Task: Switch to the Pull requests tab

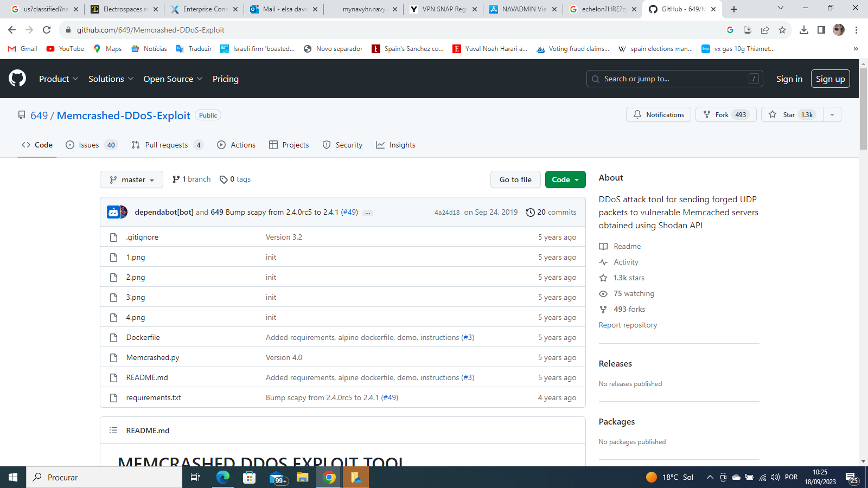Action: (x=168, y=145)
